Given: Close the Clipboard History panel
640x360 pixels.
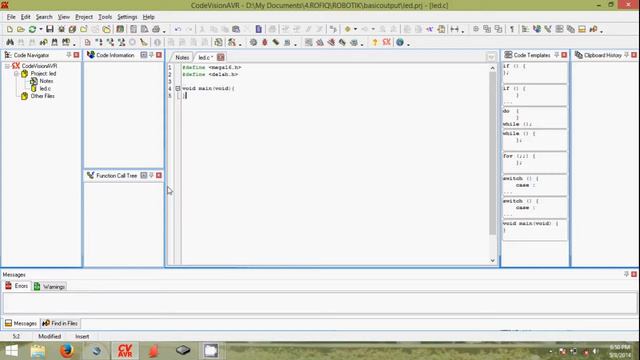Looking at the screenshot, I should coord(634,55).
